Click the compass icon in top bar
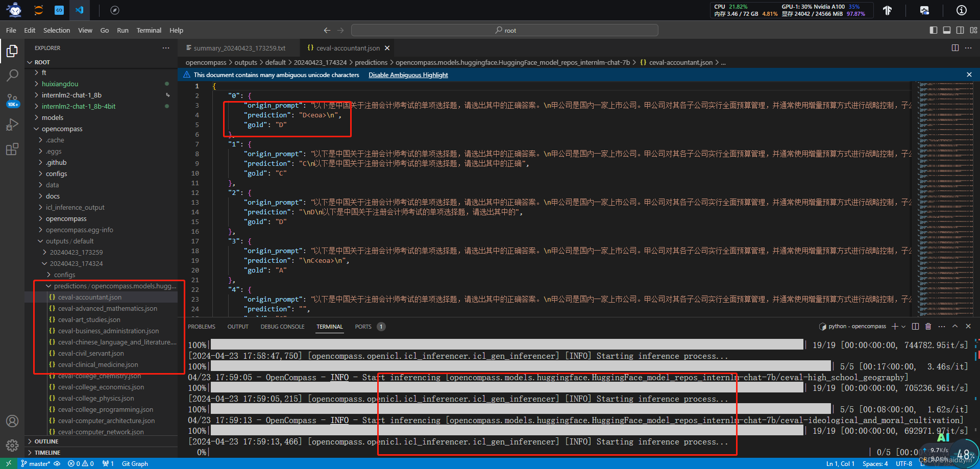980x469 pixels. pyautogui.click(x=115, y=10)
